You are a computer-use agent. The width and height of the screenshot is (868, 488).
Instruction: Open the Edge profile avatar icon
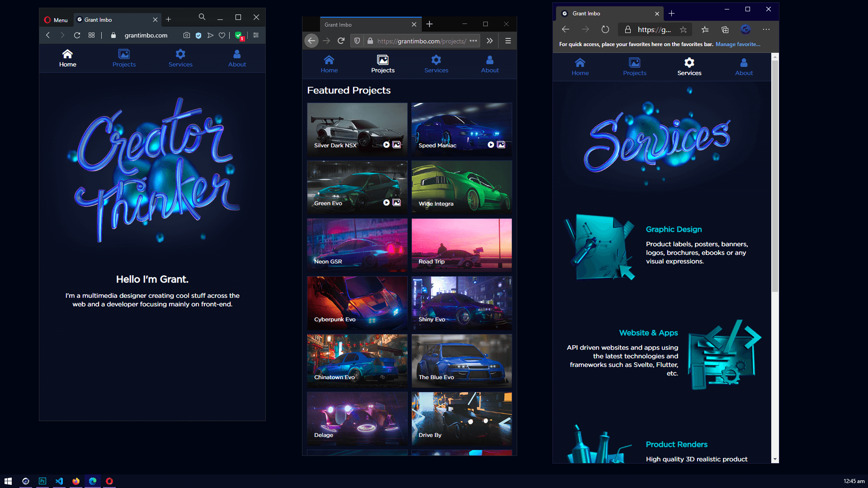745,30
